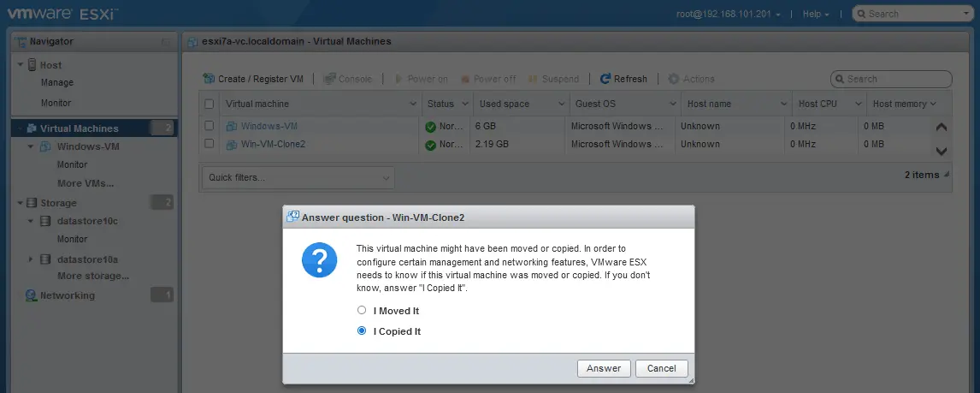Viewport: 980px width, 393px height.
Task: Click green status icon for Windows-VM
Action: [430, 127]
